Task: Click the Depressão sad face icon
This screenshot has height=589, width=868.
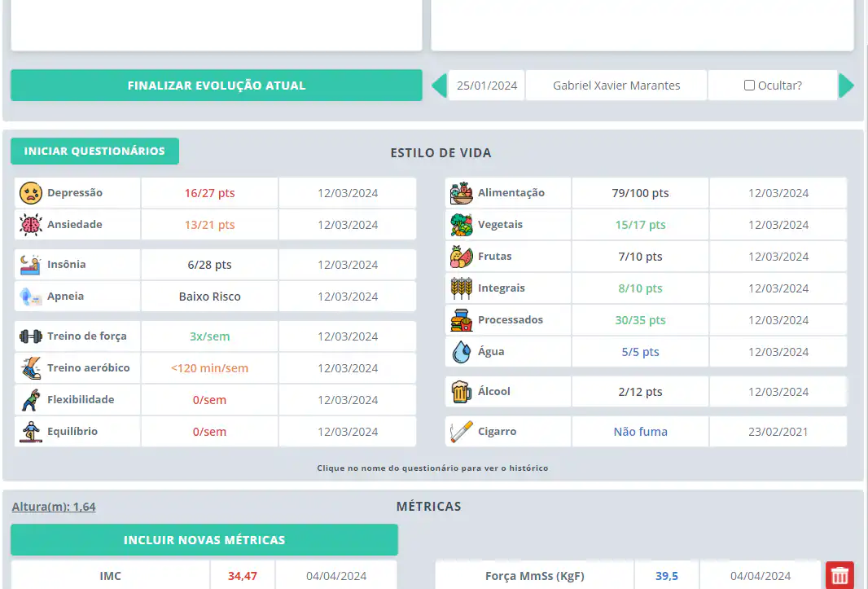Action: [31, 193]
